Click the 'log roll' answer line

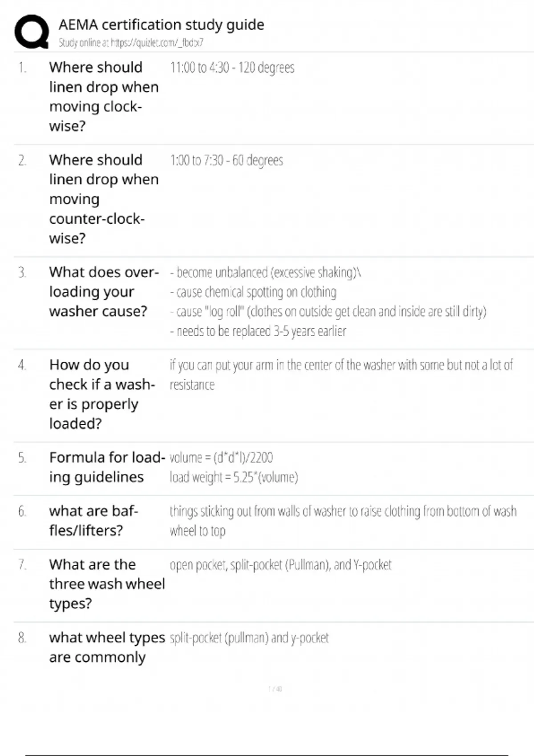coord(328,311)
